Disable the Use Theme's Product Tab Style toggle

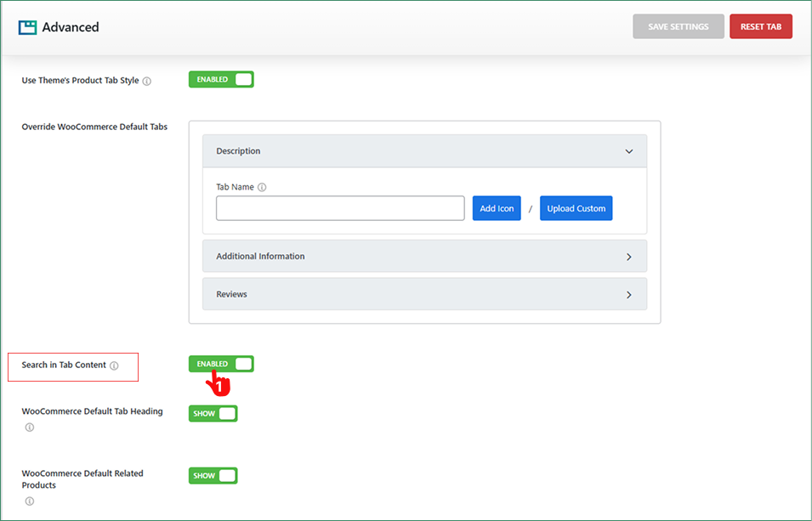click(221, 79)
